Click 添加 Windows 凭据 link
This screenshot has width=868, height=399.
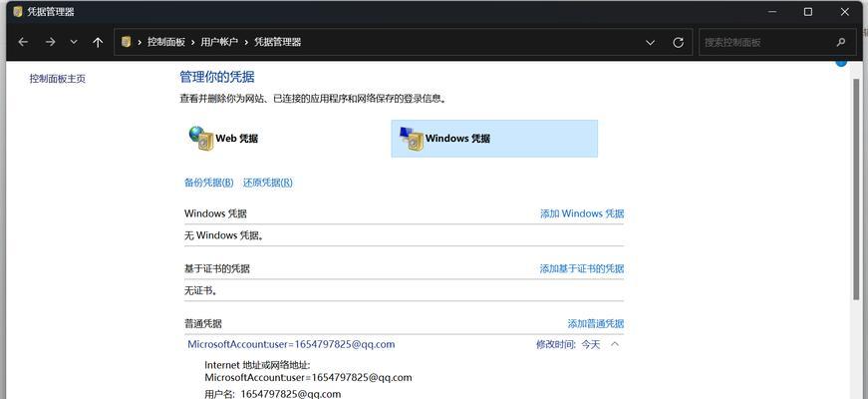click(x=582, y=213)
